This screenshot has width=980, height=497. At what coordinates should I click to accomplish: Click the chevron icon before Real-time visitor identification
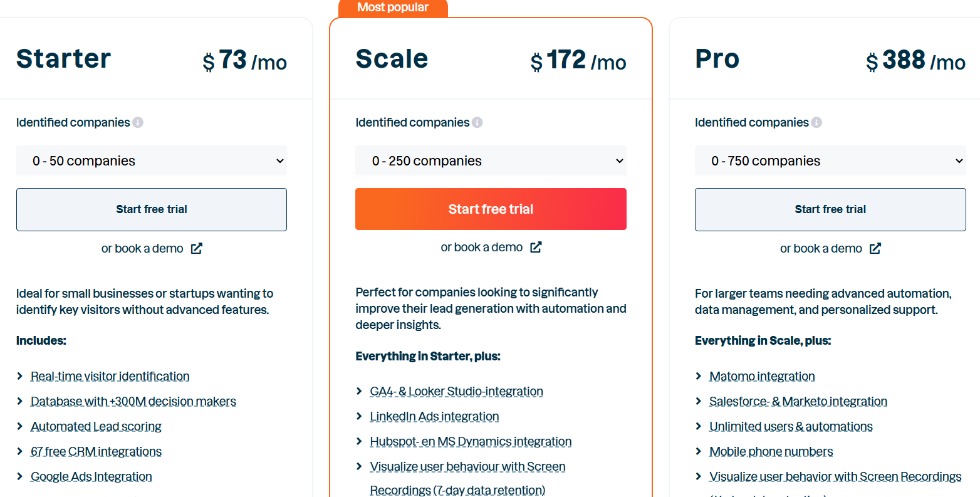[20, 376]
